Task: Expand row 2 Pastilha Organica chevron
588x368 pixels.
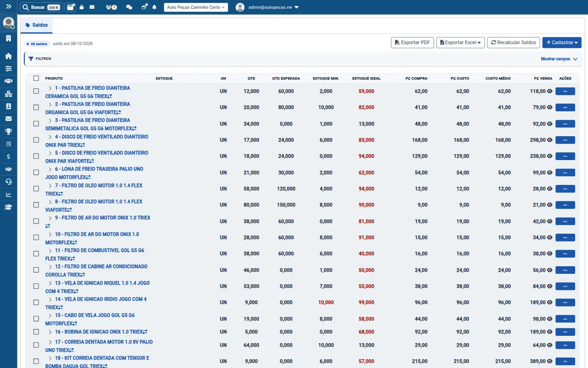Action: [x=50, y=104]
